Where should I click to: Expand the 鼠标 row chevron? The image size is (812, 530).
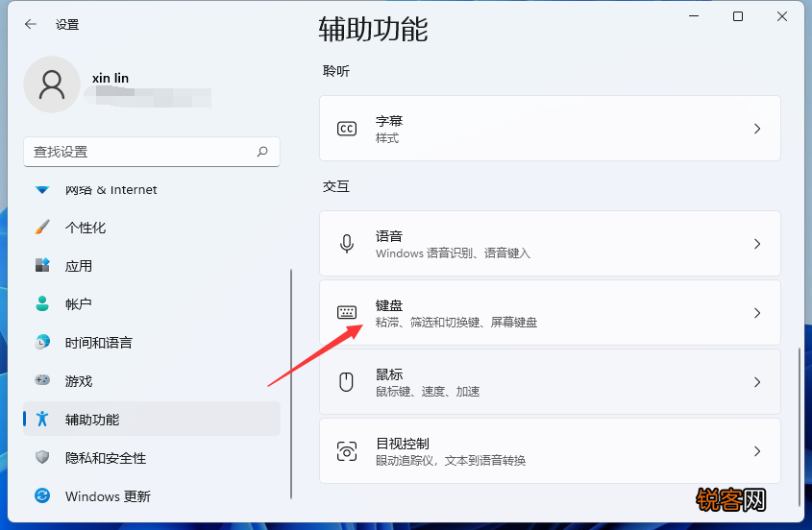757,382
